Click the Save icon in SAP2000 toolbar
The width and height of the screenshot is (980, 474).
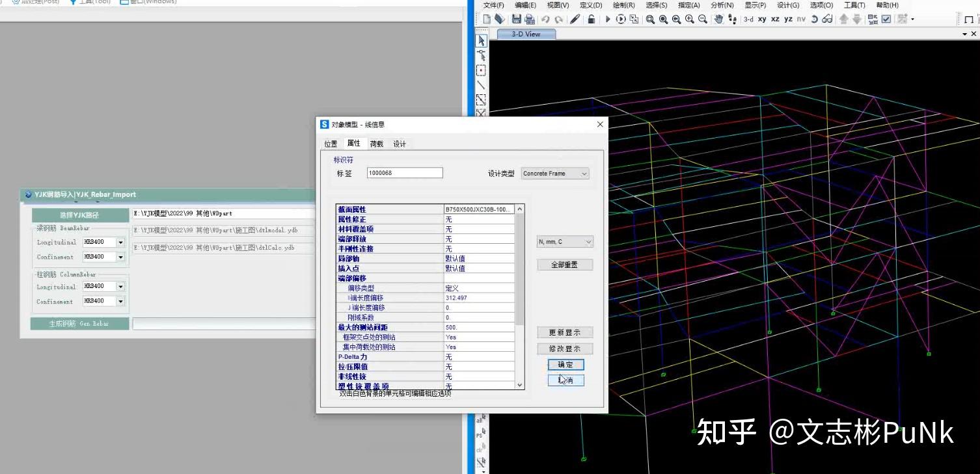point(516,19)
